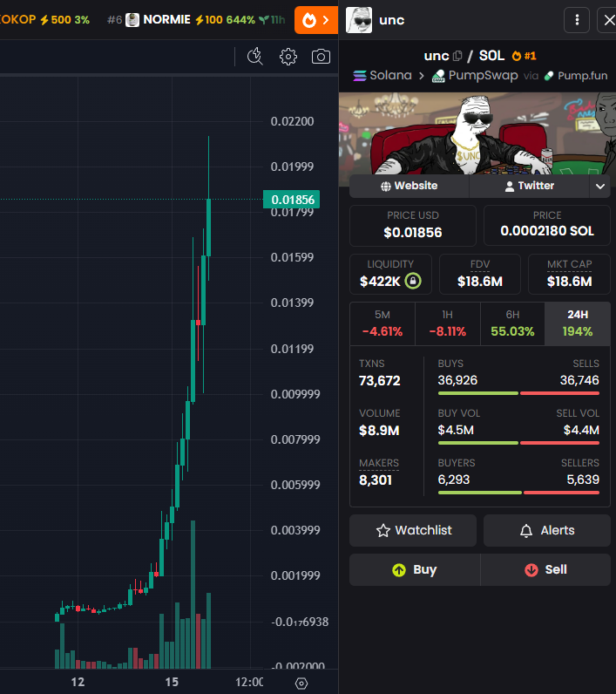The image size is (616, 694).
Task: Expand the orange trending fire button
Action: (x=315, y=20)
